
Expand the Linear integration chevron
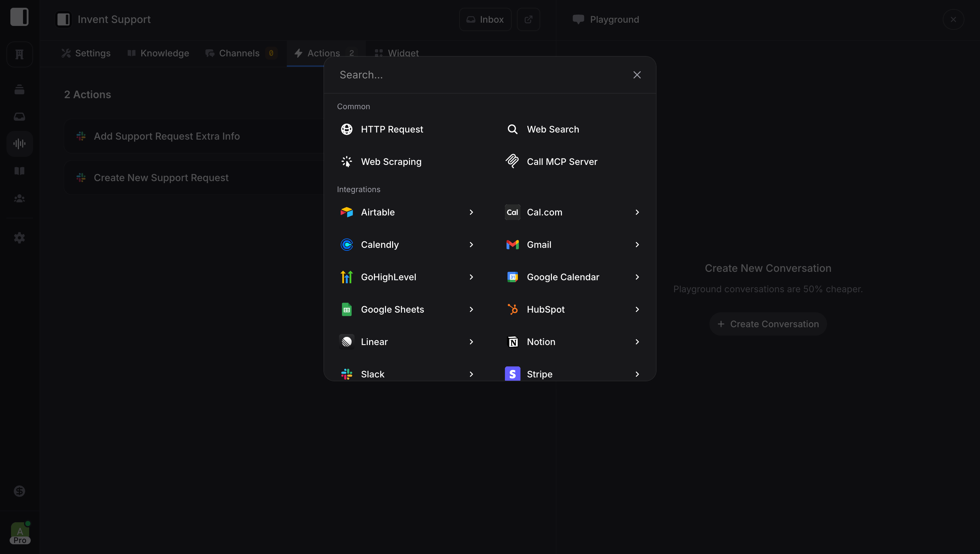click(x=471, y=342)
